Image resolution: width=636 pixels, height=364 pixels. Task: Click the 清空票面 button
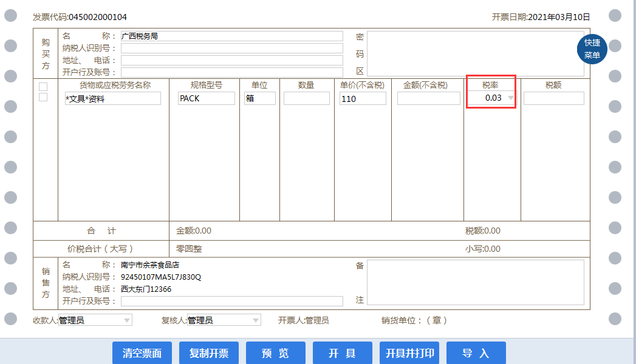[142, 353]
